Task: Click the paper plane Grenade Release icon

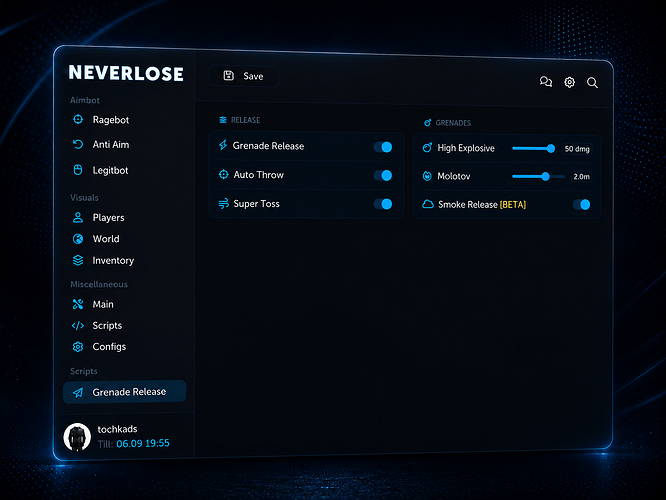Action: tap(78, 392)
